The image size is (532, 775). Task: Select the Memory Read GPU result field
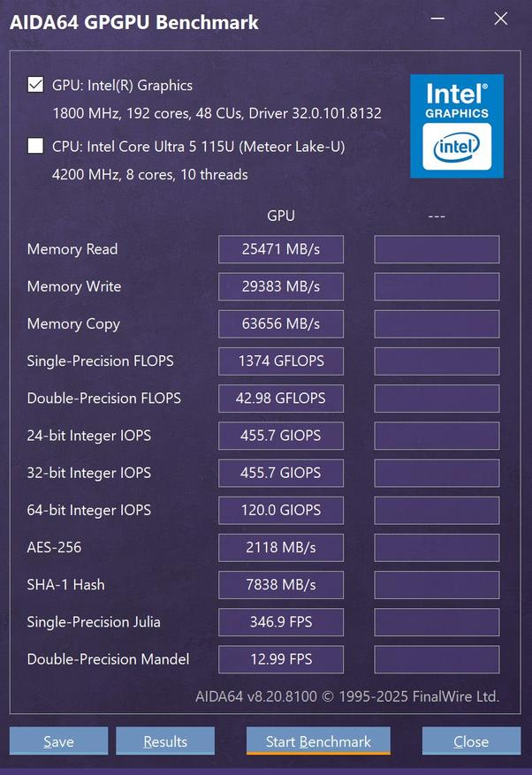point(281,249)
